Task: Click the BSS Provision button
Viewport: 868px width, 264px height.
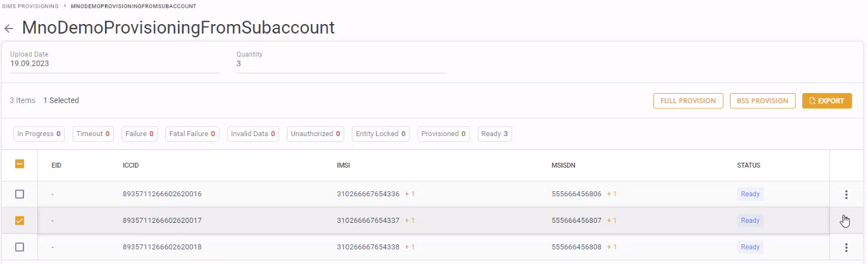Action: coord(762,101)
